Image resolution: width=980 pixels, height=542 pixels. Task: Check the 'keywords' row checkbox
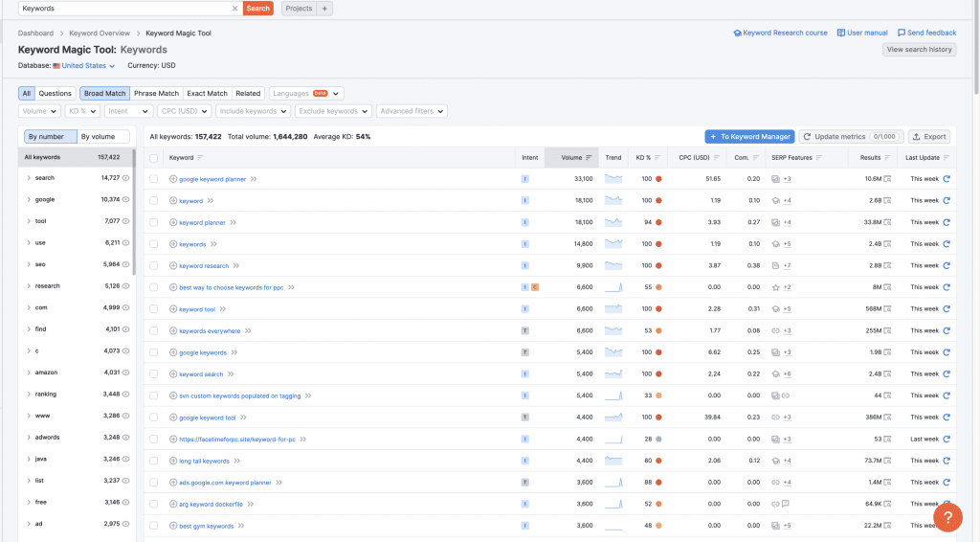coord(154,244)
